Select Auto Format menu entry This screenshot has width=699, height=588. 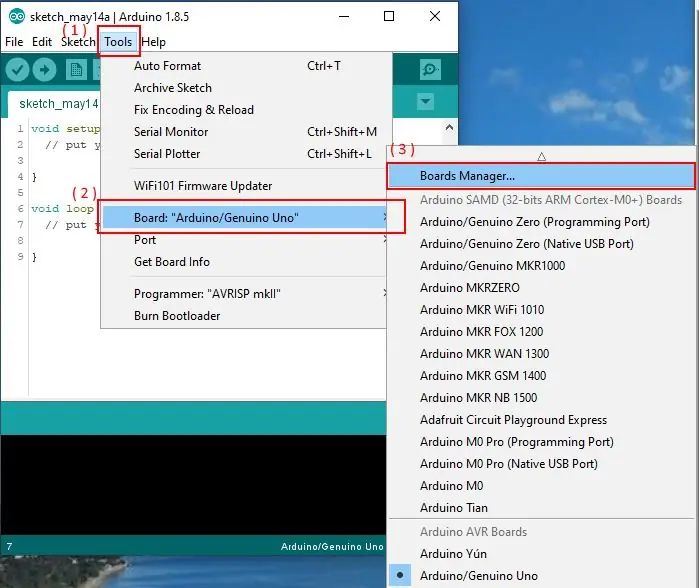tap(244, 66)
